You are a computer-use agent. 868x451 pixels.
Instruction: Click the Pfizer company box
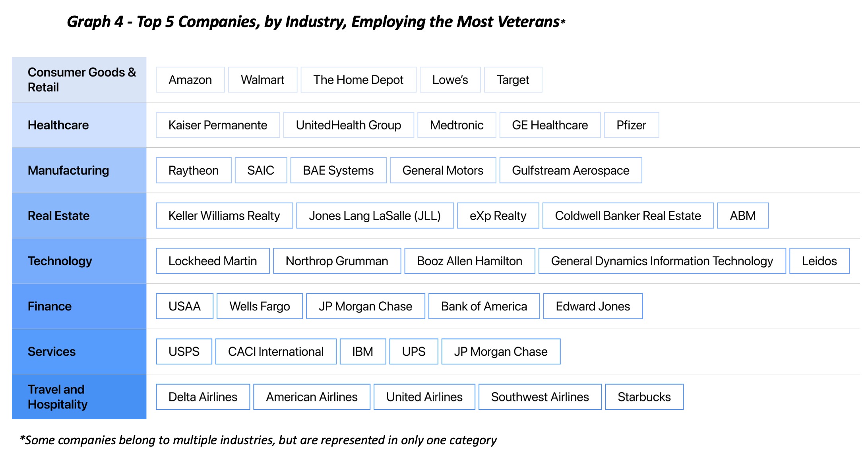pyautogui.click(x=631, y=125)
